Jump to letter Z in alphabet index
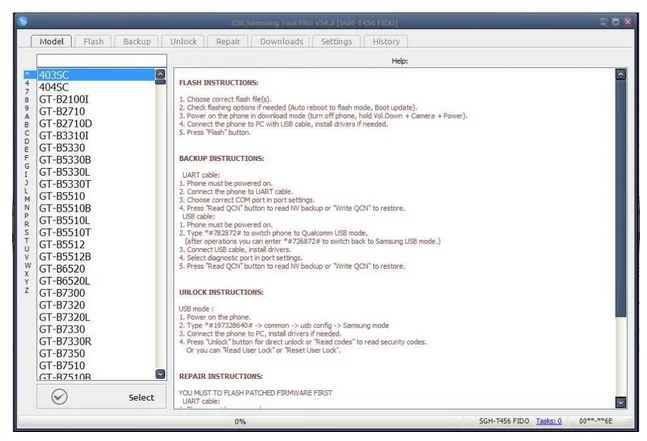647x441 pixels. pos(27,290)
